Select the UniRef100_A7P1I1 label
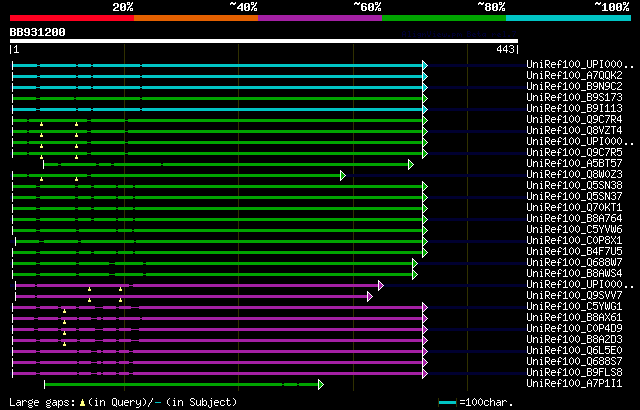Image resolution: width=640 pixels, height=410 pixels. click(x=574, y=384)
